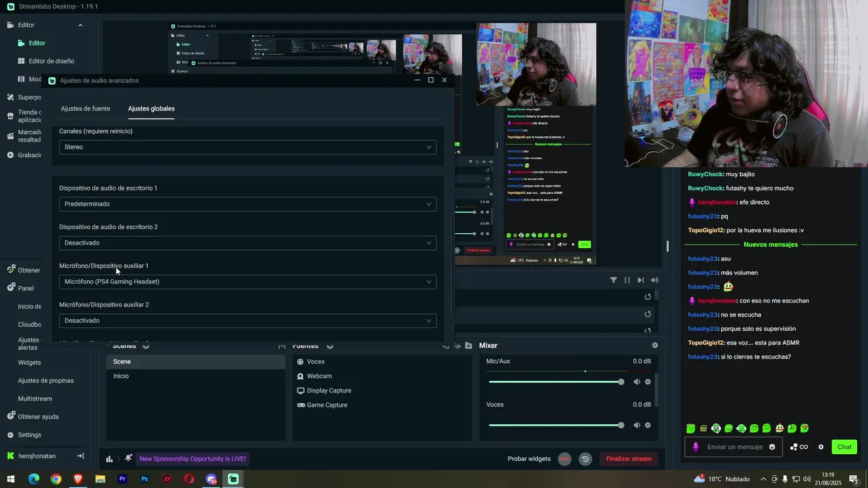Open Settings in the sidebar
Screen dimensions: 868x488
click(29, 435)
